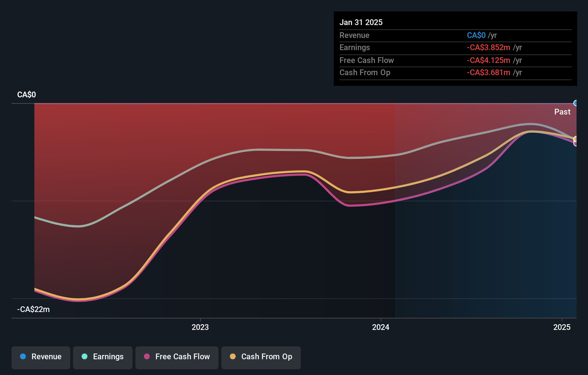Image resolution: width=588 pixels, height=375 pixels.
Task: Click the blue Revenue endpoint marker
Action: pos(576,103)
